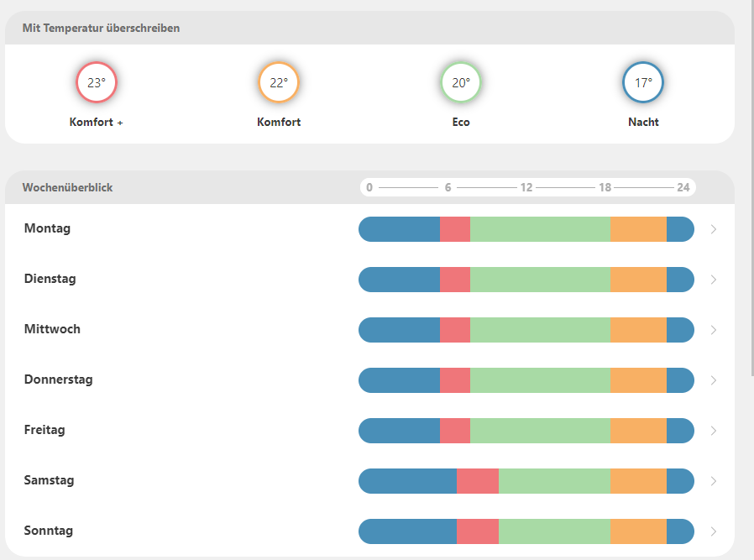Screen dimensions: 754x560
Task: Click the Montag day label
Action: (47, 228)
